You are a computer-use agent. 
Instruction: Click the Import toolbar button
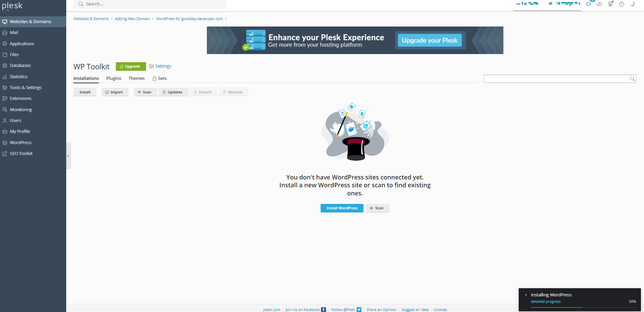pyautogui.click(x=115, y=92)
